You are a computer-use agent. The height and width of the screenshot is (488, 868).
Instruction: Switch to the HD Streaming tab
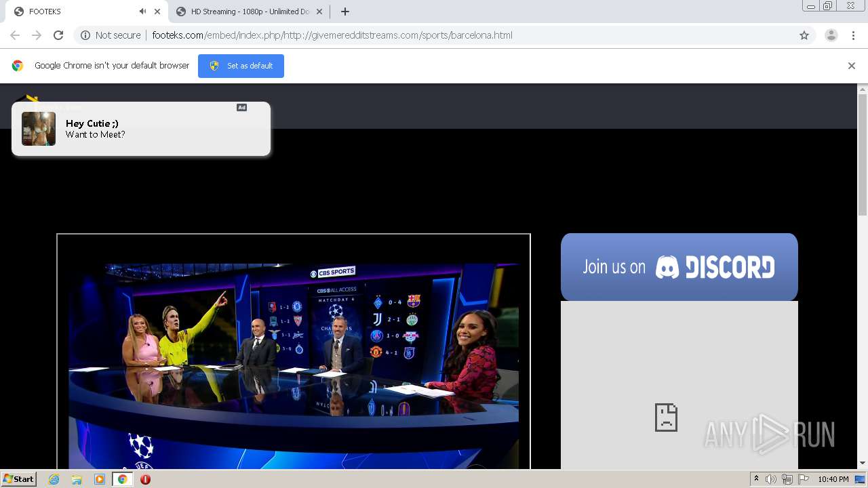click(x=249, y=12)
